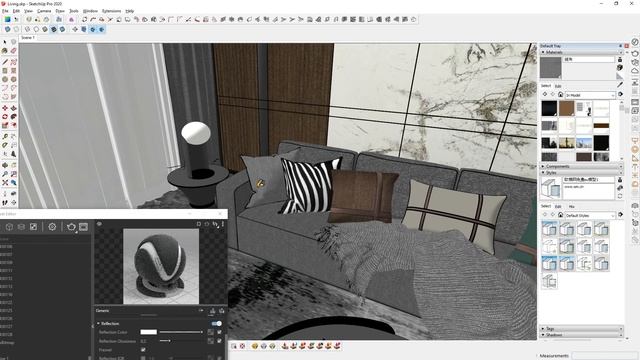
Task: Toggle X-Ray style mode
Action: (x=8, y=29)
